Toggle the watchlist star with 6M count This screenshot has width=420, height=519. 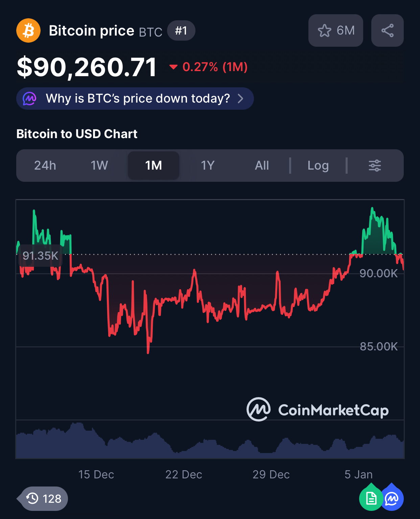point(336,30)
